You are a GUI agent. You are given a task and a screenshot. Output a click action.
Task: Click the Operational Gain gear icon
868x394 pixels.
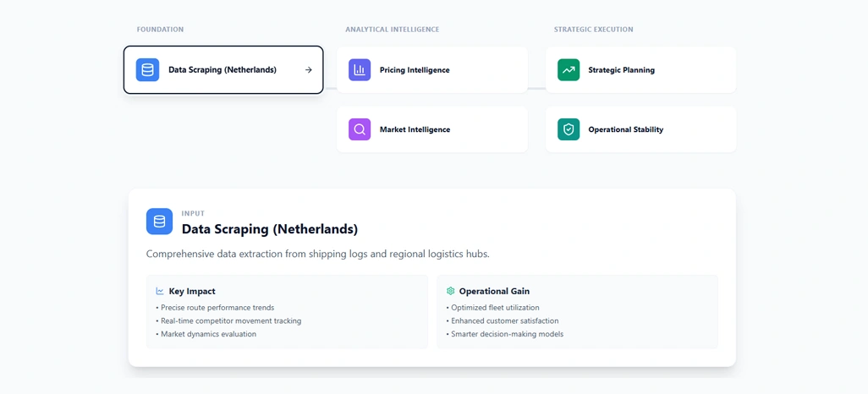tap(450, 291)
